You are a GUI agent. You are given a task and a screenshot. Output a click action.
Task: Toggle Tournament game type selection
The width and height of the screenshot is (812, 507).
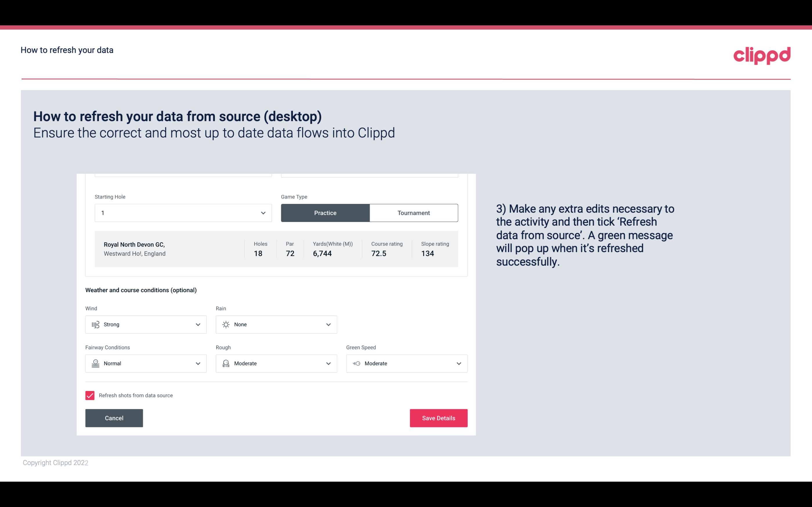click(413, 213)
